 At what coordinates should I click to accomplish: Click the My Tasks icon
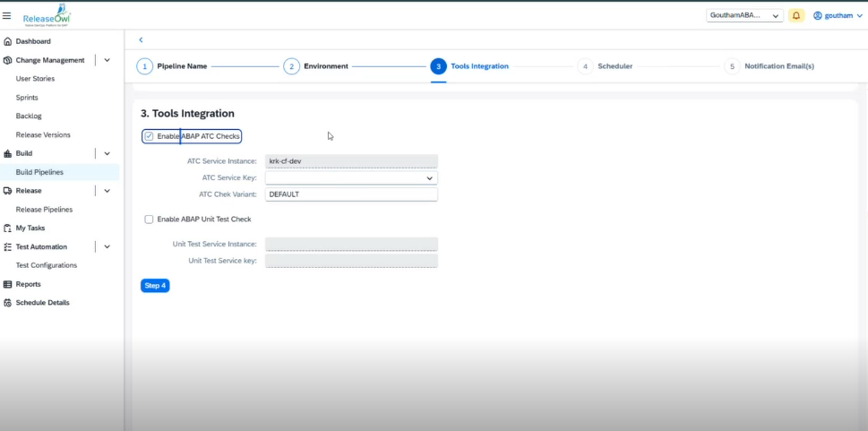pos(8,228)
